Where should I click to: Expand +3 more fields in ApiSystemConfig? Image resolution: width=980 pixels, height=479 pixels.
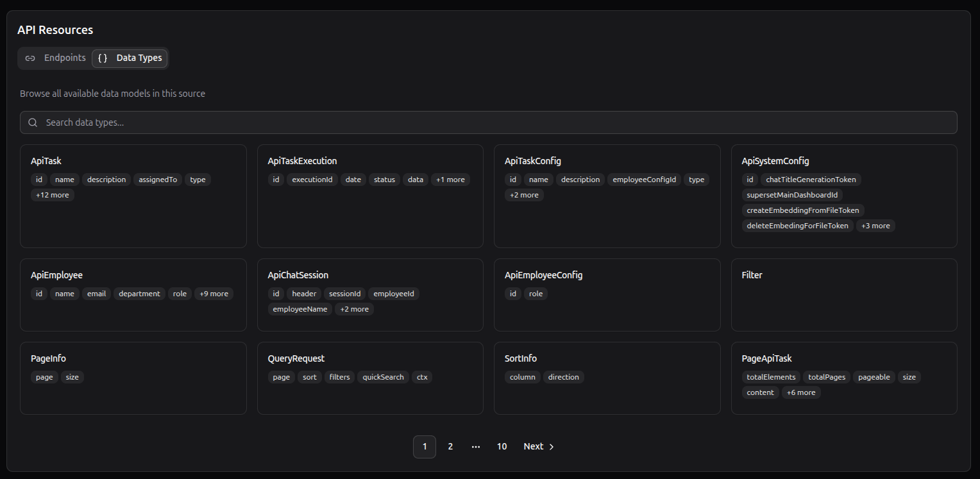tap(875, 226)
